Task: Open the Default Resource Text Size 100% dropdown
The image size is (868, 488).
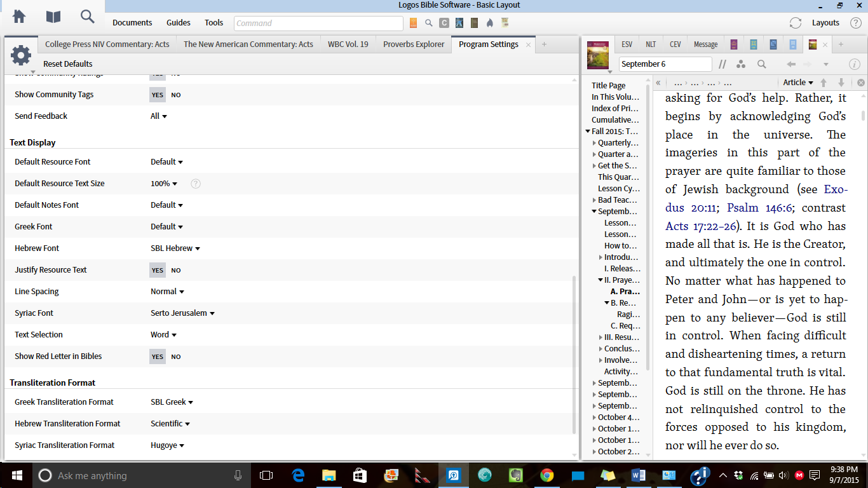Action: pos(164,184)
